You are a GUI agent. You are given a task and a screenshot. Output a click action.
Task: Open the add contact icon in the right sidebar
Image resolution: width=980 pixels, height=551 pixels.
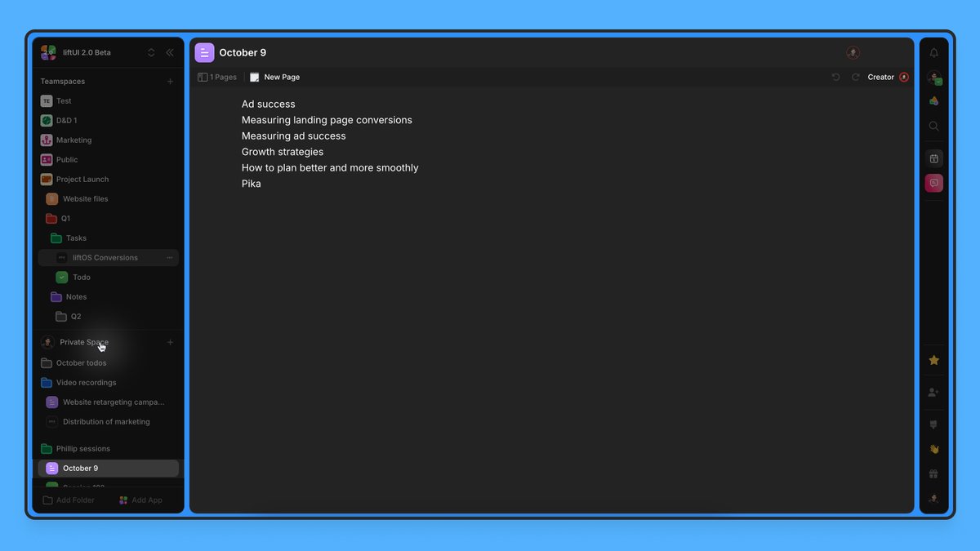pyautogui.click(x=933, y=392)
